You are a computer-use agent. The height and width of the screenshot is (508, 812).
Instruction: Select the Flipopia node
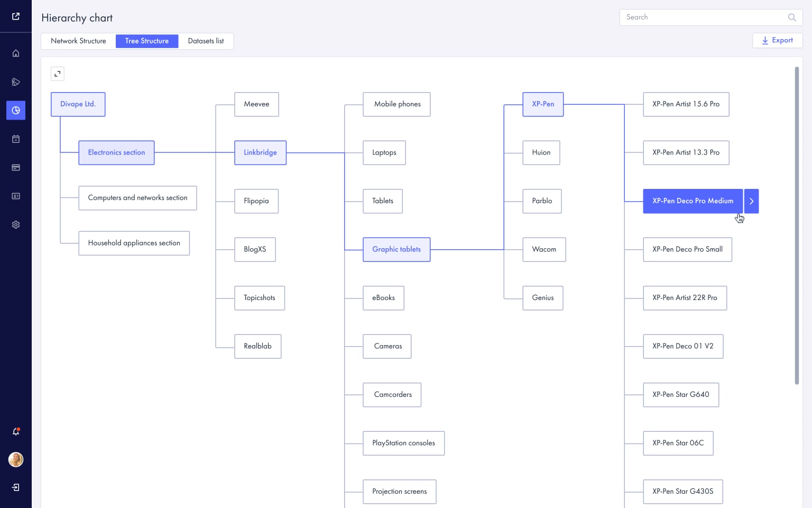point(256,201)
